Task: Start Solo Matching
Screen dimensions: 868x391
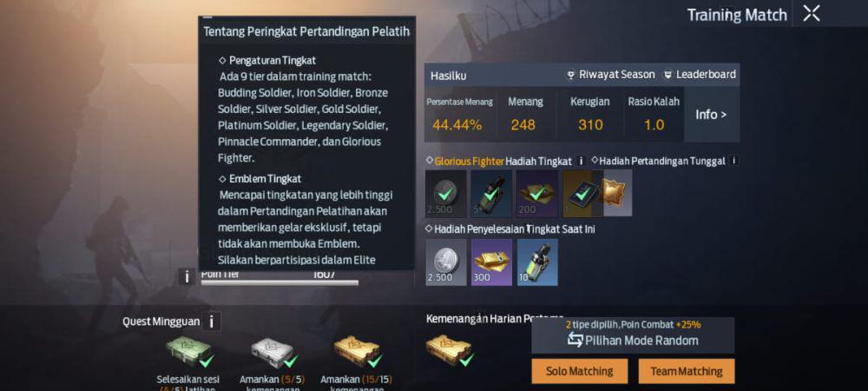Action: point(580,371)
